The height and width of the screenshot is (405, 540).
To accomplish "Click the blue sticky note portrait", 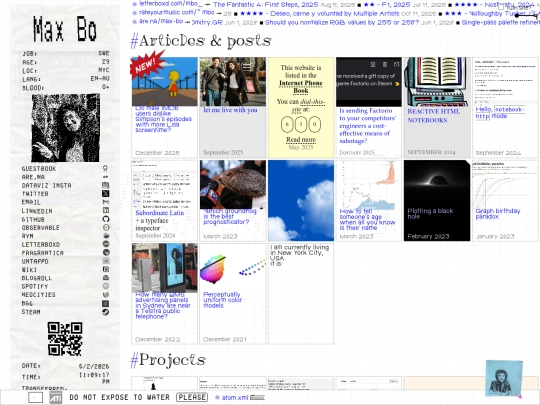I will [x=504, y=378].
